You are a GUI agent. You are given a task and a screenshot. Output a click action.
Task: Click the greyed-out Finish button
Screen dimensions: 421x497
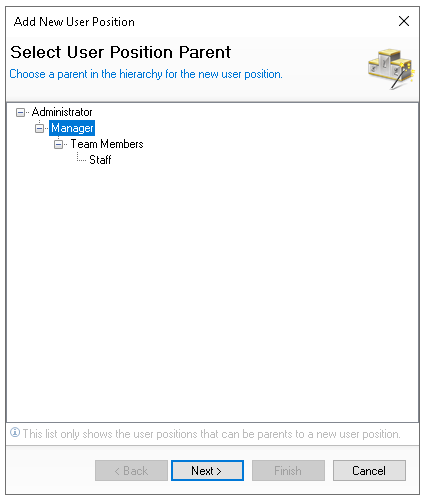click(x=288, y=470)
